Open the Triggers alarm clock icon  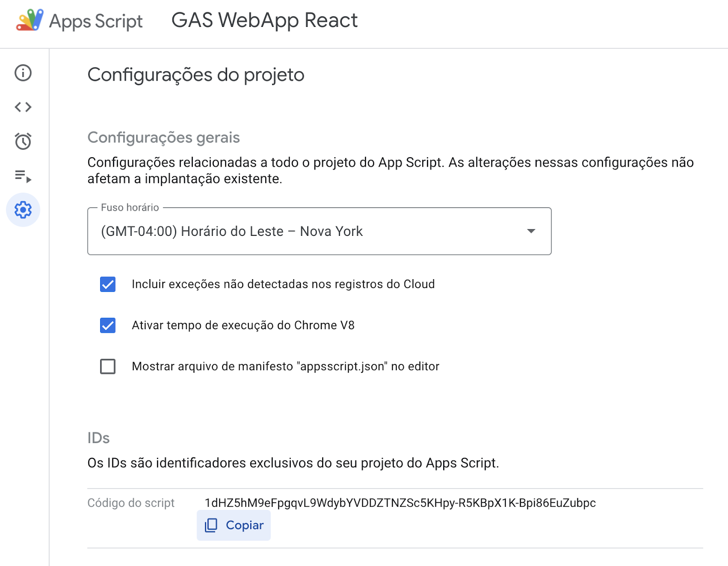(x=23, y=141)
